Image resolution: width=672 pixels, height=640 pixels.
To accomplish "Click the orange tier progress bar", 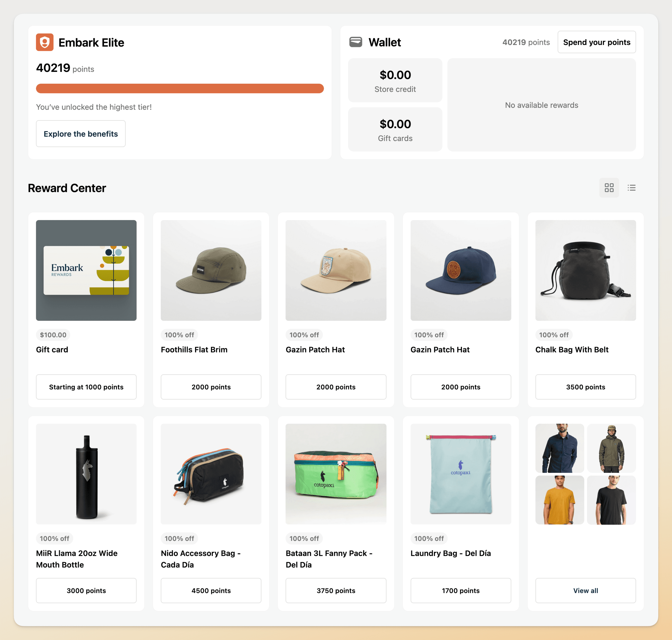I will pos(180,88).
